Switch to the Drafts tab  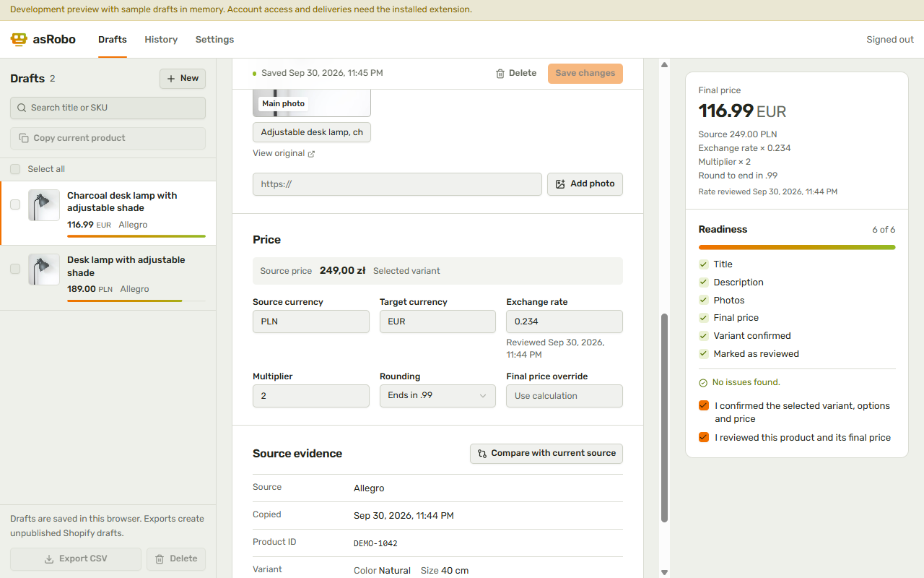(x=113, y=40)
